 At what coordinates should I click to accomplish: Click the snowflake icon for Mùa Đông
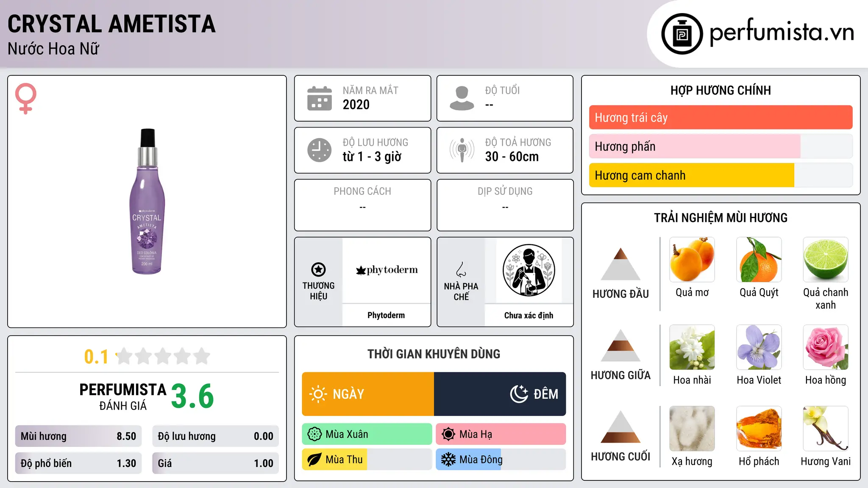pos(448,460)
